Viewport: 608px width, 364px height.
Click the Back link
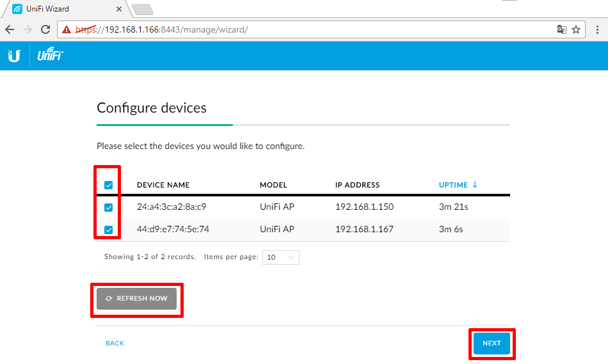115,343
